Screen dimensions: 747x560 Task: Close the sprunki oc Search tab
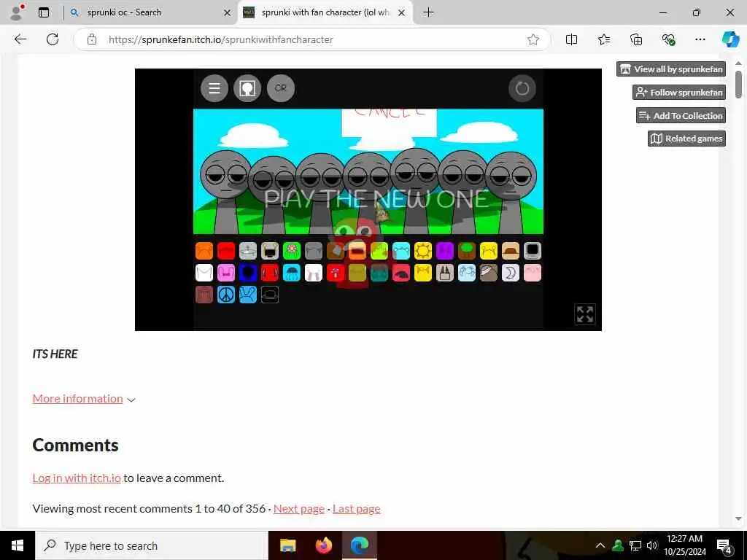tap(228, 13)
